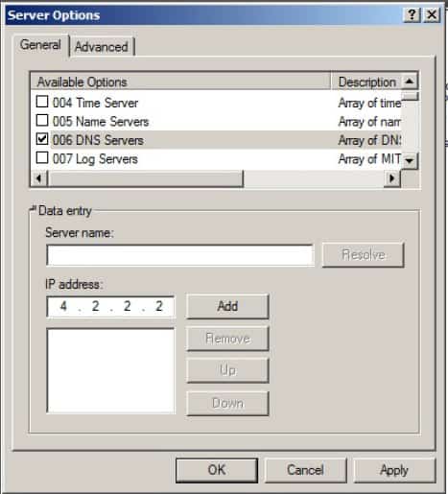Image resolution: width=448 pixels, height=494 pixels.
Task: Close the Server Options dialog
Action: click(x=432, y=14)
